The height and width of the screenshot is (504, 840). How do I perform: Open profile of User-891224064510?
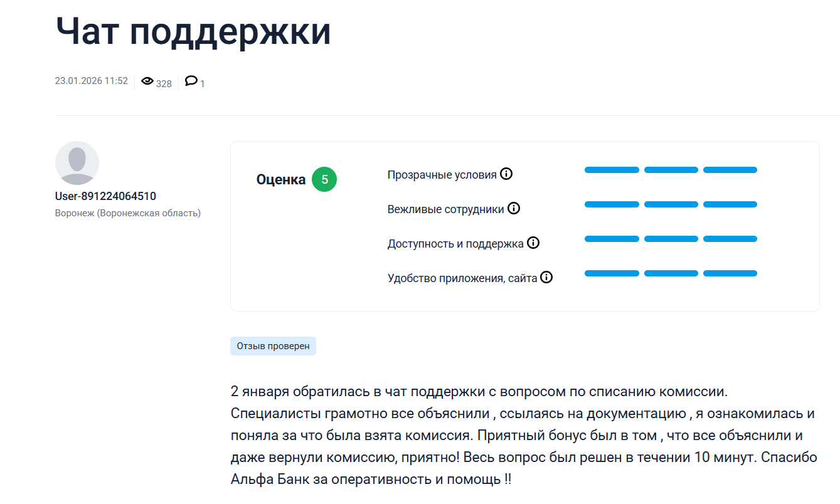click(104, 195)
